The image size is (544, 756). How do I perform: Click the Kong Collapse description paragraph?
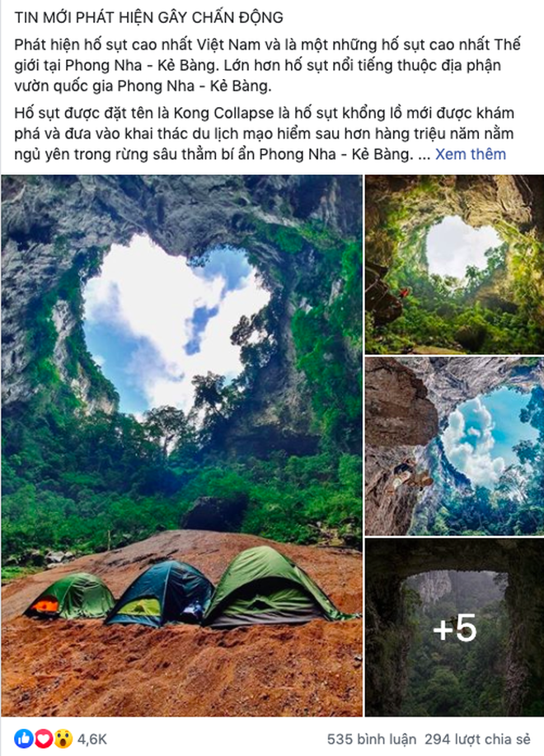click(x=264, y=133)
